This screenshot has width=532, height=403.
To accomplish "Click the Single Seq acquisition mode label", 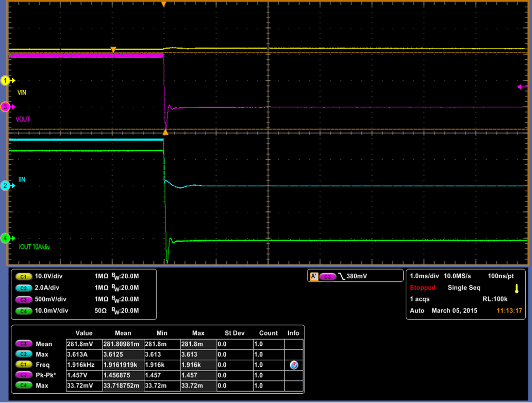I will pos(464,288).
